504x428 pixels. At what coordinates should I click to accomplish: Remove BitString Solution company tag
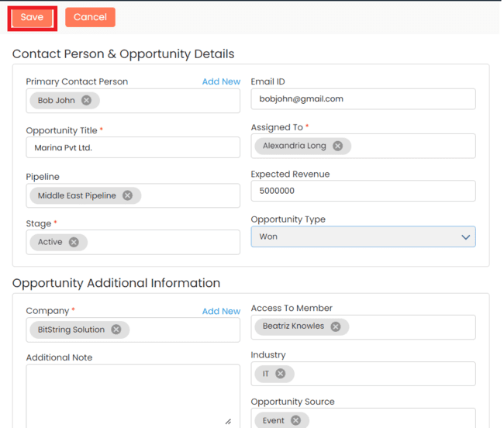coord(116,330)
